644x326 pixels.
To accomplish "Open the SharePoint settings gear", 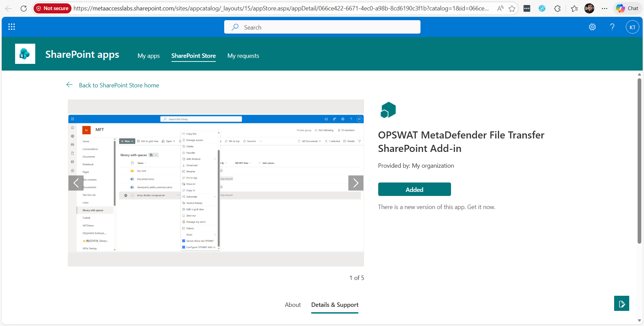I will [592, 27].
